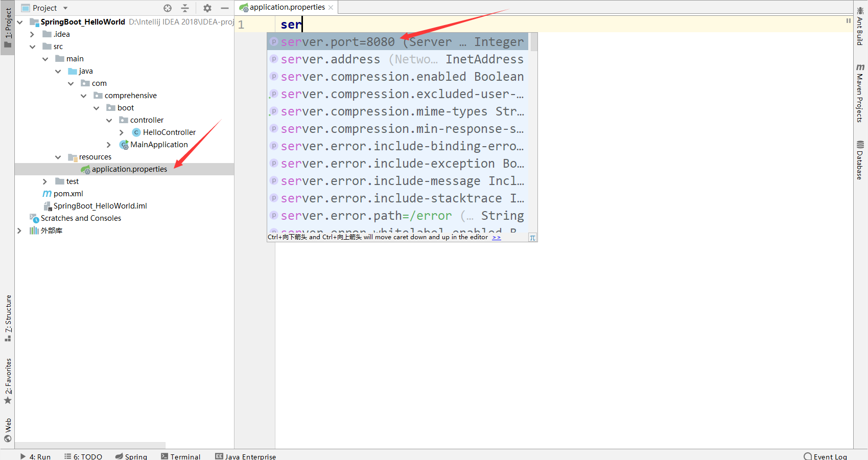Image resolution: width=868 pixels, height=460 pixels.
Task: Open the Java Enterprise tool window
Action: 246,456
